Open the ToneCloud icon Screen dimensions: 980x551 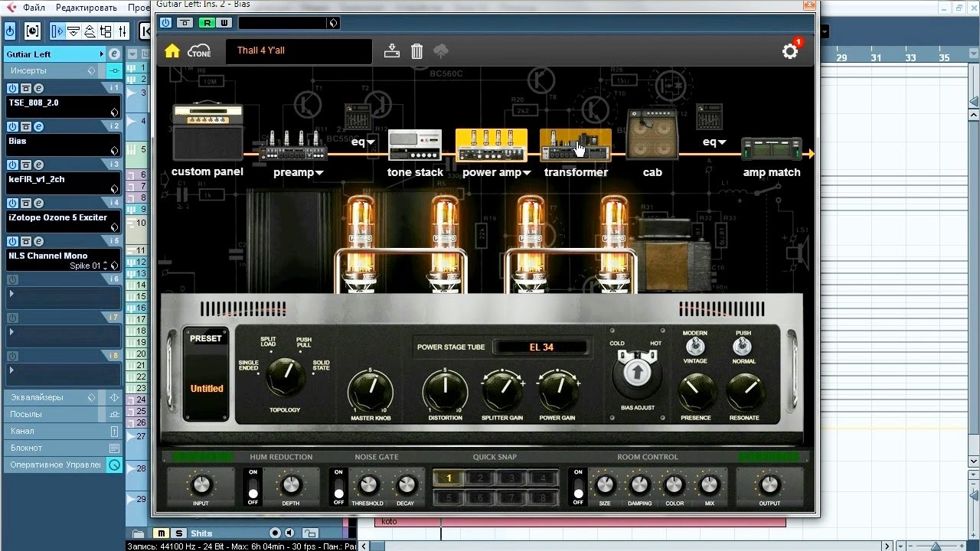(x=200, y=51)
